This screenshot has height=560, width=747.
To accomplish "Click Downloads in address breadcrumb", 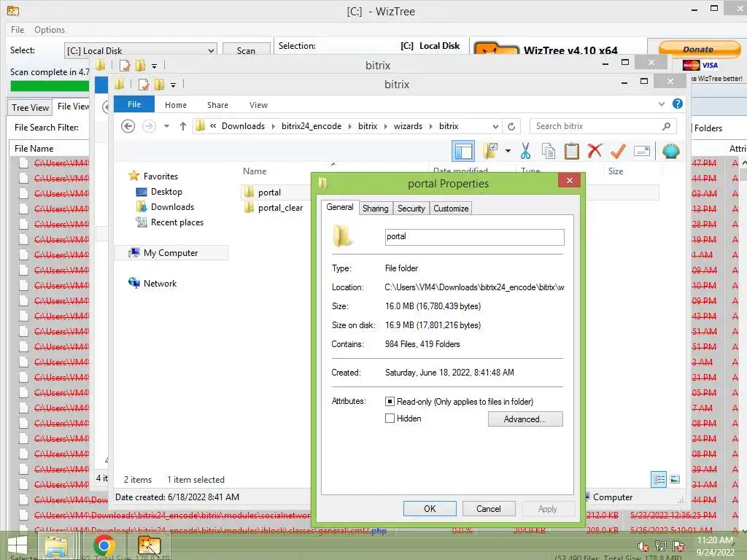I will (243, 126).
